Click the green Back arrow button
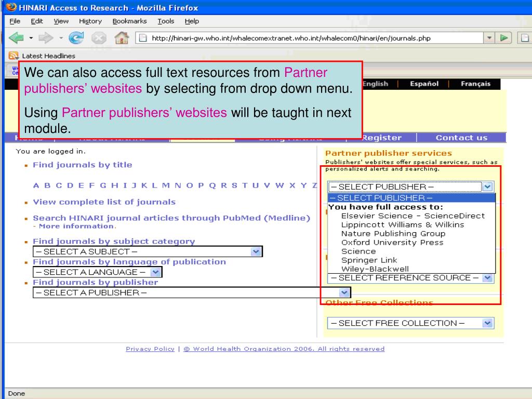Viewport: 532px width, 399px height. pos(16,37)
